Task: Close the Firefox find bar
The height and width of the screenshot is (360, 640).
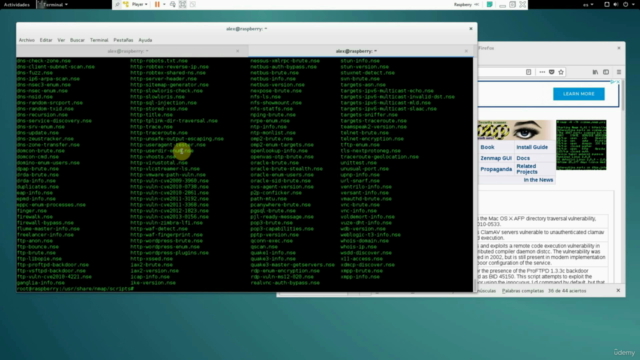Action: pyautogui.click(x=618, y=291)
